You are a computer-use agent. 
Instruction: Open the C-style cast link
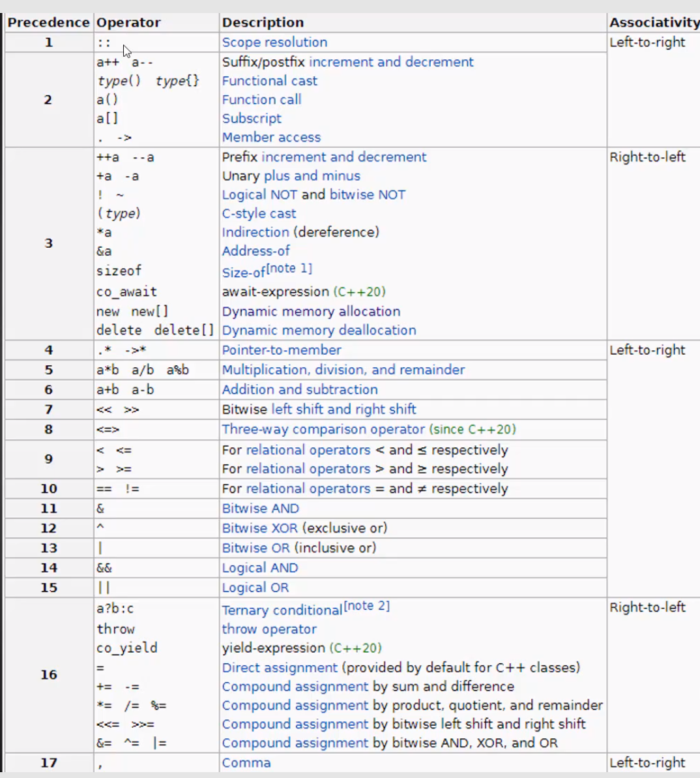(x=259, y=214)
